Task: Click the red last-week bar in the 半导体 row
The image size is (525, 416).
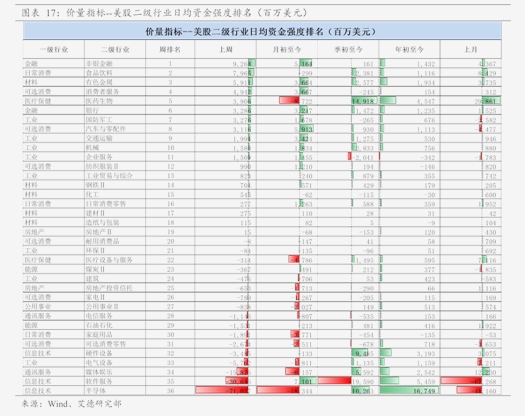Action: pyautogui.click(x=222, y=390)
